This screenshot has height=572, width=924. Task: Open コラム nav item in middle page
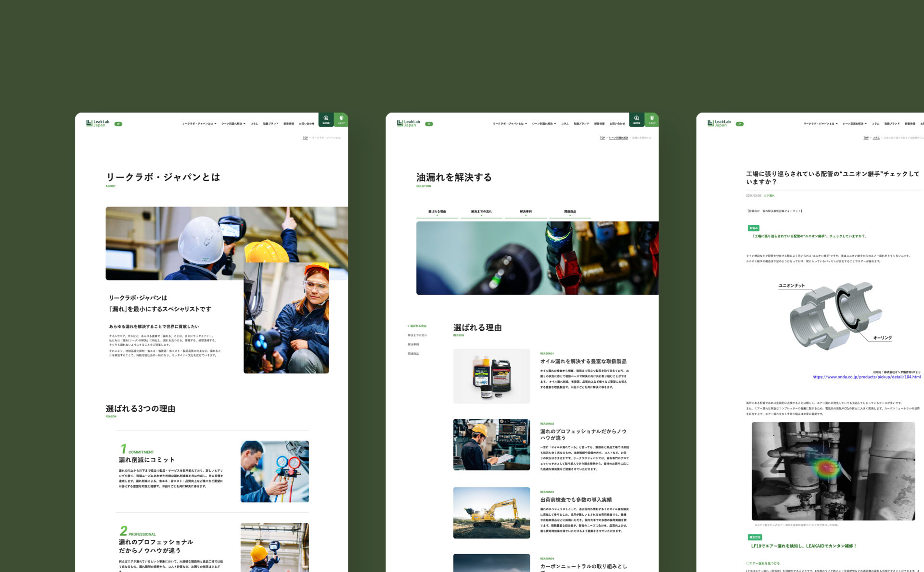point(565,124)
